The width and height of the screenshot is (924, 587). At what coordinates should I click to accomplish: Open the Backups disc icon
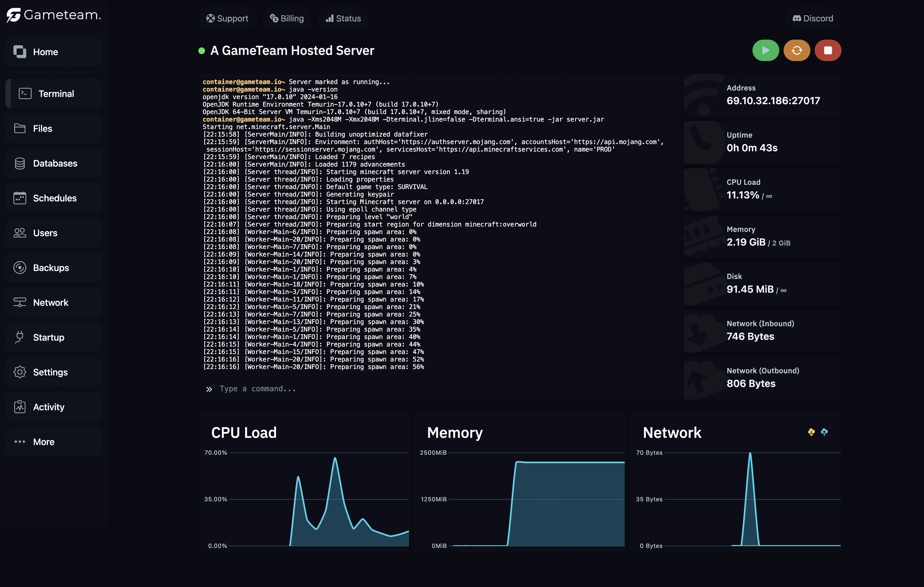20,268
